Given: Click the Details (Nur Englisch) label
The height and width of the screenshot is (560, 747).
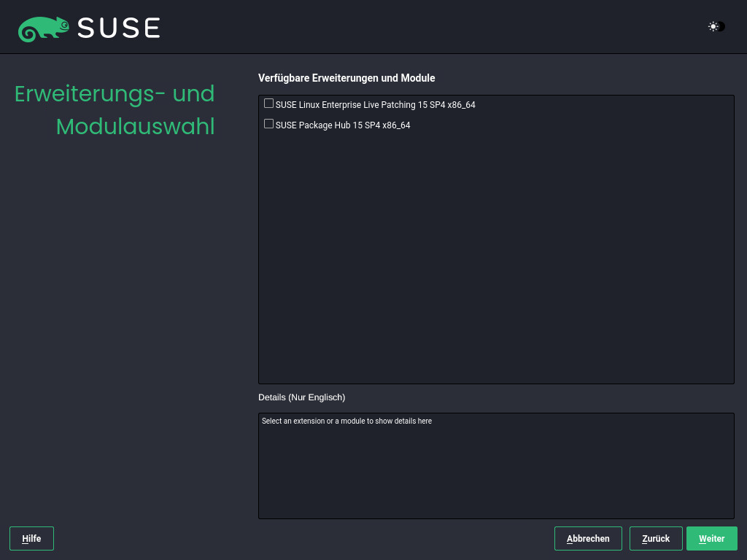Looking at the screenshot, I should click(301, 397).
